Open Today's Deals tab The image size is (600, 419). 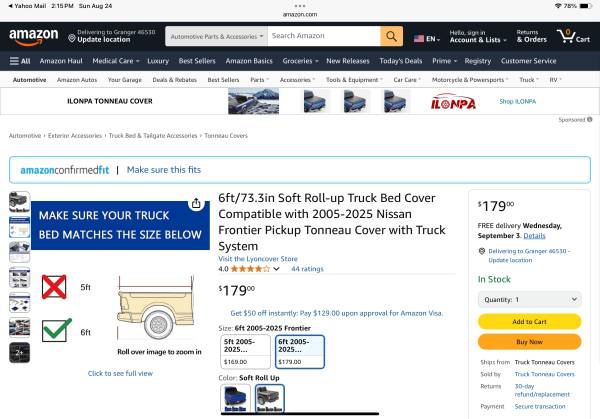400,61
